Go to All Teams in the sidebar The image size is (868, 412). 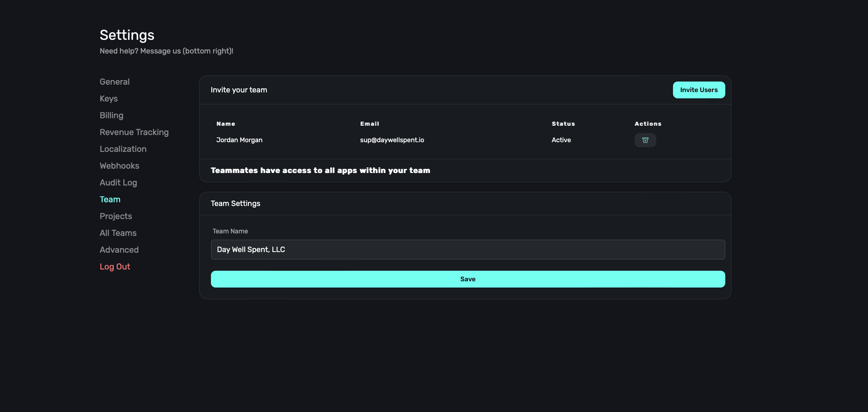[x=118, y=233]
